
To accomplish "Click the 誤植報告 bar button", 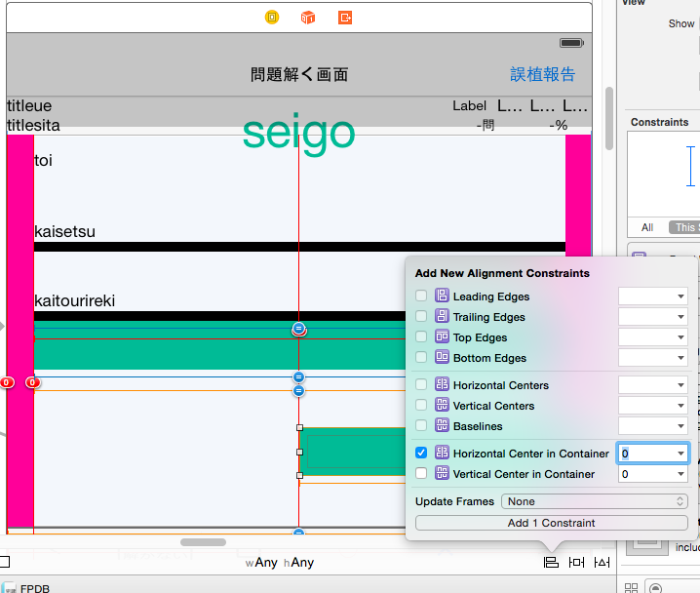I will [542, 74].
